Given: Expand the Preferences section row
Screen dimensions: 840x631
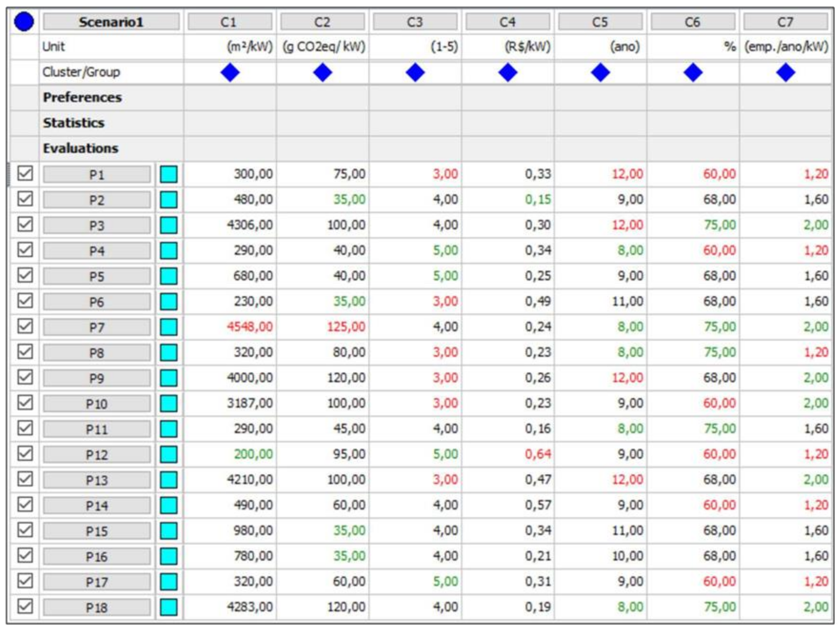Looking at the screenshot, I should pyautogui.click(x=82, y=98).
